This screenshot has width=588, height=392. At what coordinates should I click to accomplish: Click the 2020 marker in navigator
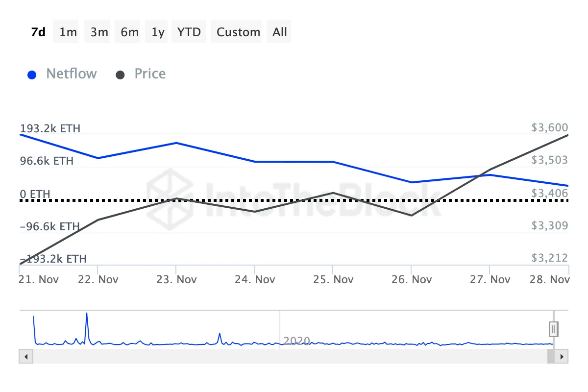point(297,341)
